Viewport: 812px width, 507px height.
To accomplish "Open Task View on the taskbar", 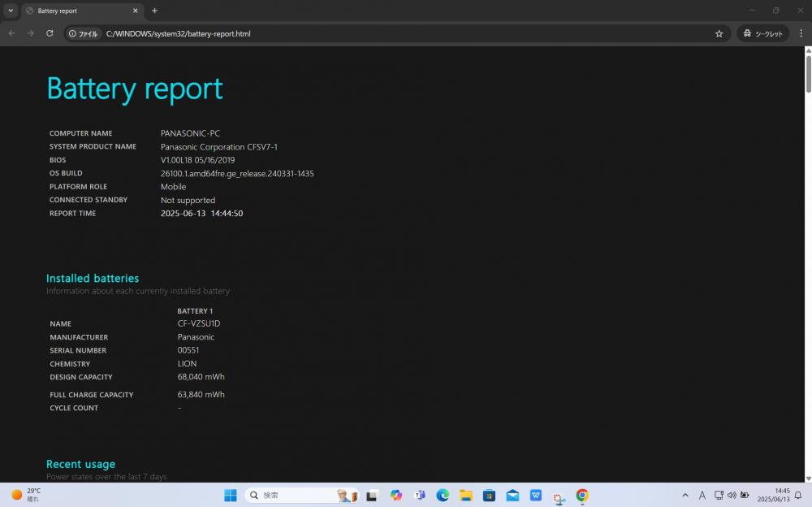I will click(x=371, y=496).
